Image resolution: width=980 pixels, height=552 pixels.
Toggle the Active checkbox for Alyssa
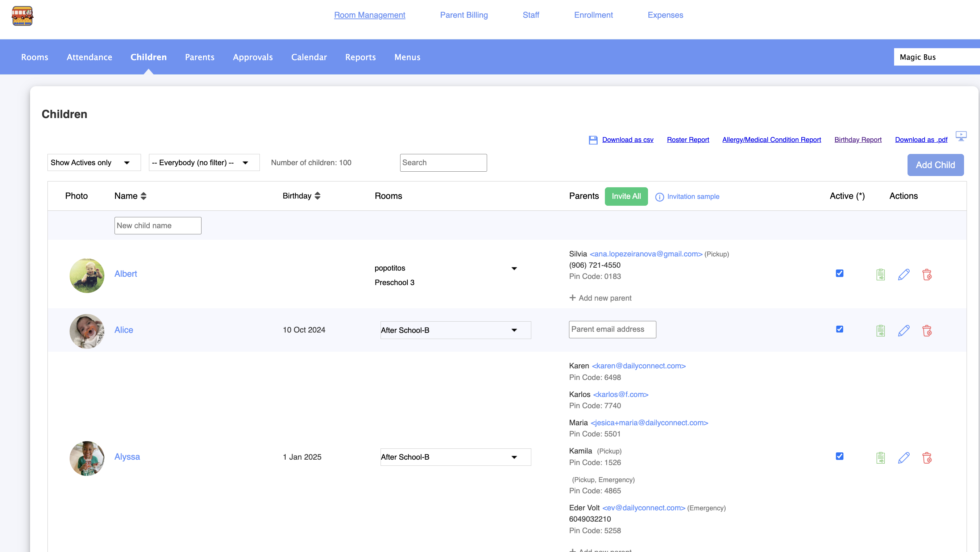tap(839, 456)
